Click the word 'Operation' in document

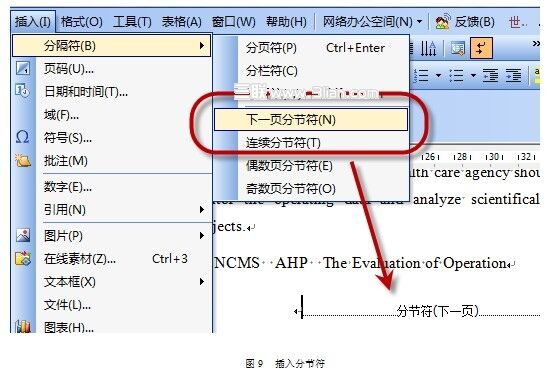(x=475, y=263)
